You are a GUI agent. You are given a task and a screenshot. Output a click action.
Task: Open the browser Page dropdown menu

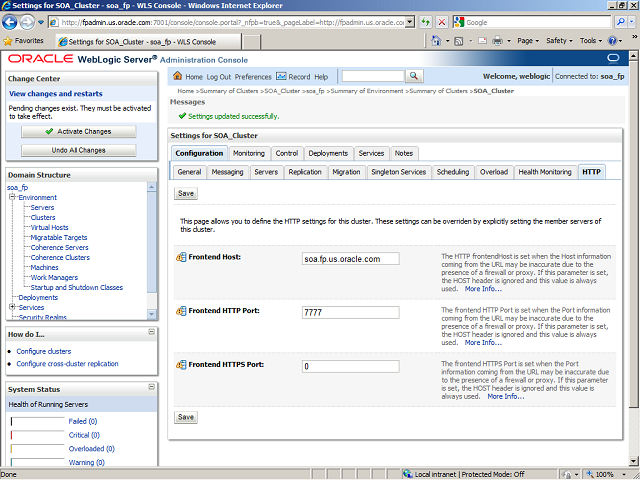(529, 41)
